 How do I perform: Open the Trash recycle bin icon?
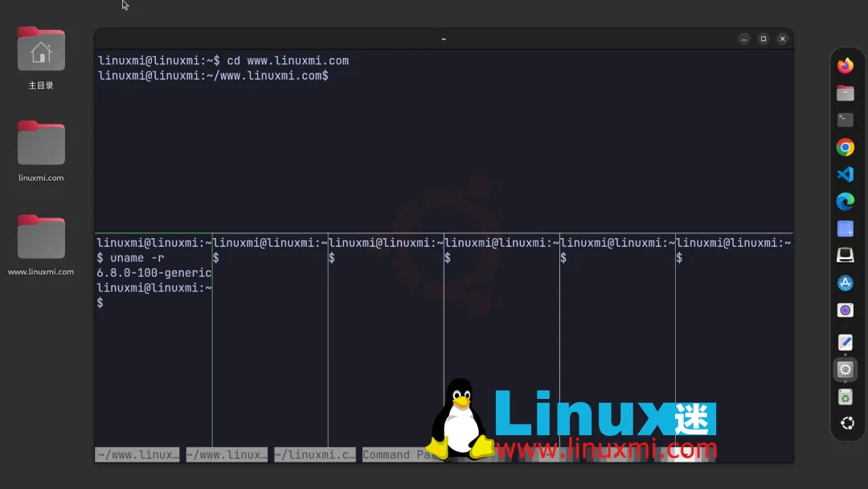[x=845, y=397]
